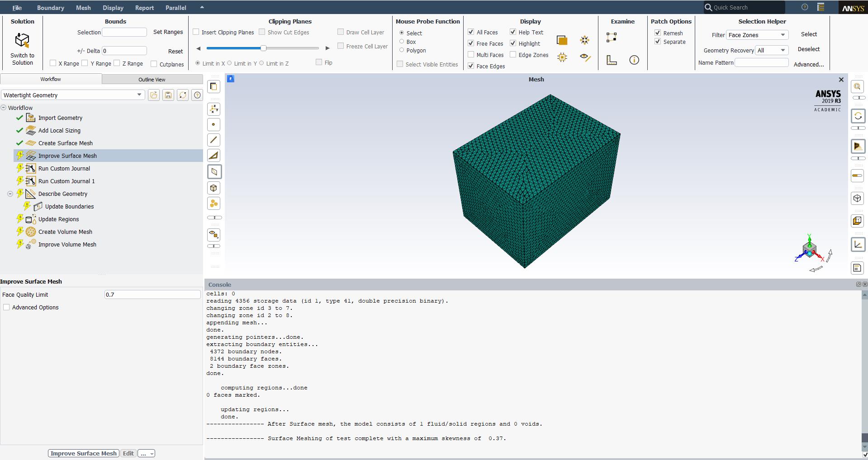Switch to the Outline View tab

click(x=152, y=79)
